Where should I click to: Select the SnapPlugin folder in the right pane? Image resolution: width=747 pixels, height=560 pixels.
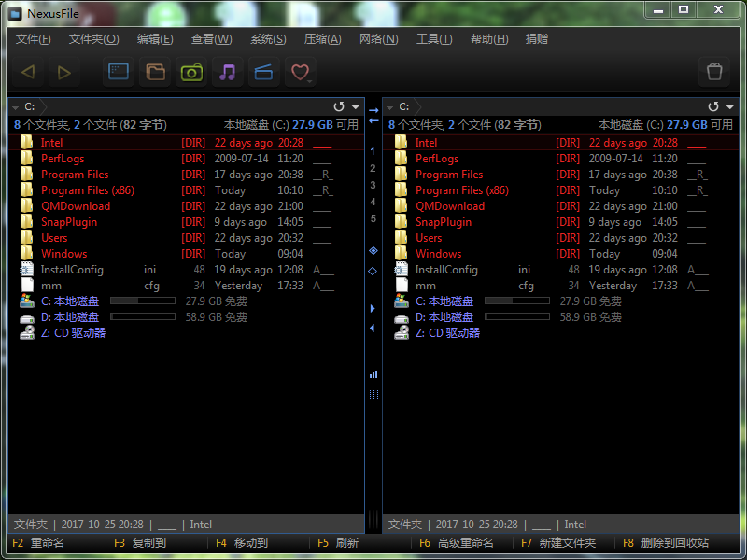[x=561, y=222]
